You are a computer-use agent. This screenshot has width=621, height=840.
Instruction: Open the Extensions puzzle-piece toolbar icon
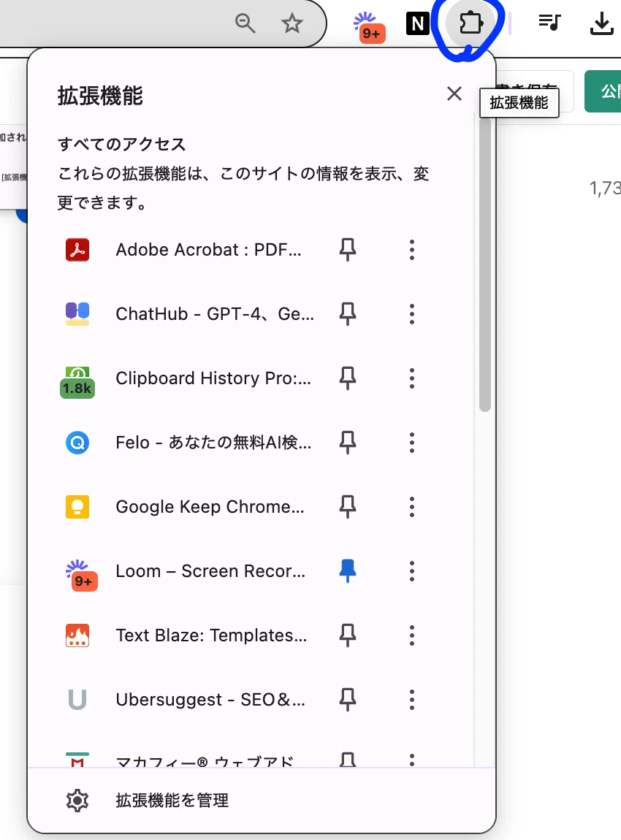pos(470,23)
